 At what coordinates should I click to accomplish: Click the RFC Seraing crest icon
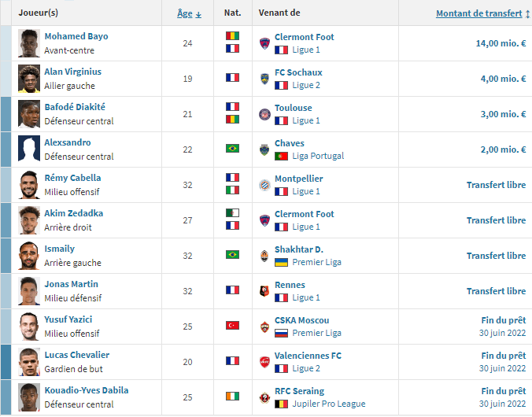[x=264, y=397]
